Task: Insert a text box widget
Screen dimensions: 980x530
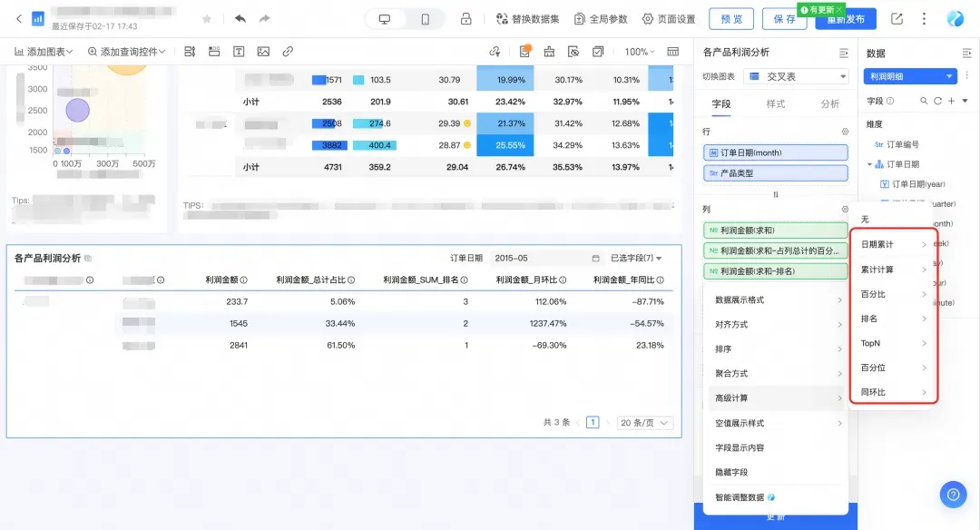Action: 239,51
